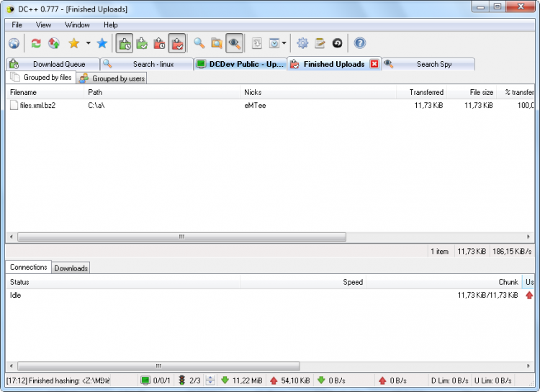Click the Follow last redirect globe-arrow icon
Screen dimensions: 540x392
54,43
